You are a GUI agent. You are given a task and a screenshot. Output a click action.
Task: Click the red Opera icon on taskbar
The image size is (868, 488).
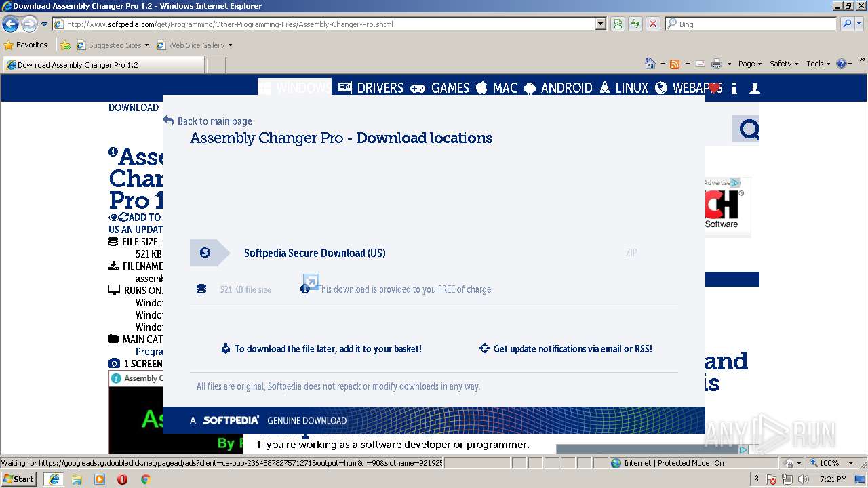pos(122,479)
